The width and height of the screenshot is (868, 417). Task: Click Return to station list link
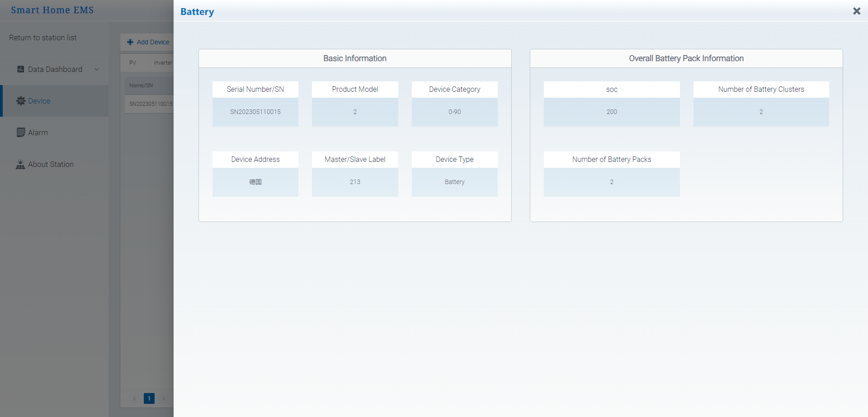click(x=43, y=38)
